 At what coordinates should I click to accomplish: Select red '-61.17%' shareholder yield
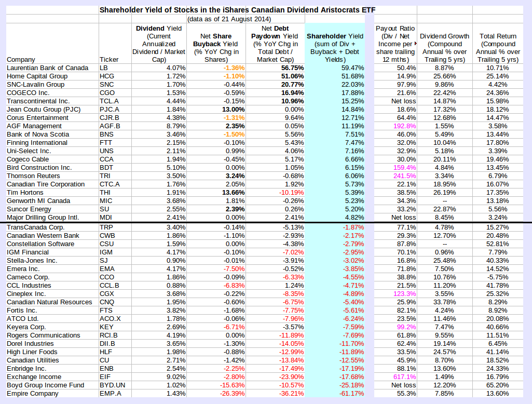[352, 394]
